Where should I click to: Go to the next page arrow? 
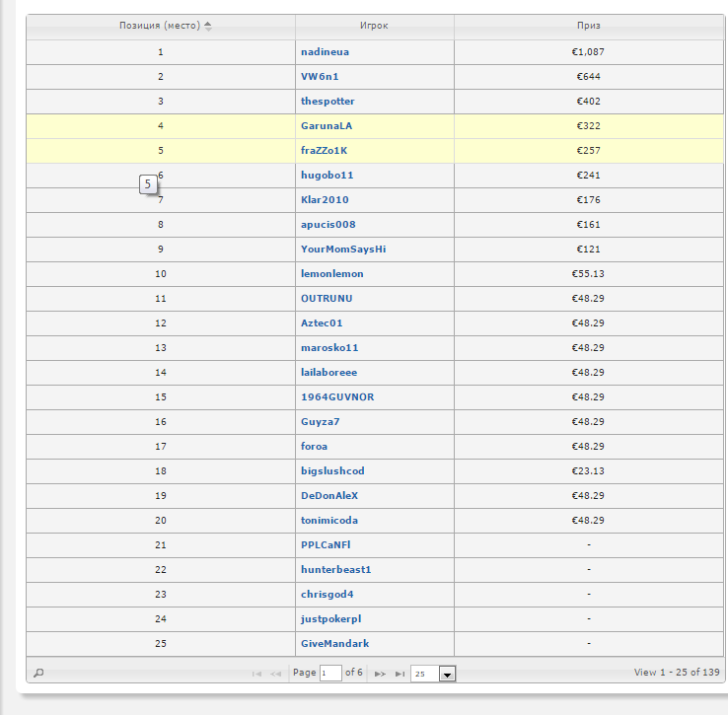(380, 674)
